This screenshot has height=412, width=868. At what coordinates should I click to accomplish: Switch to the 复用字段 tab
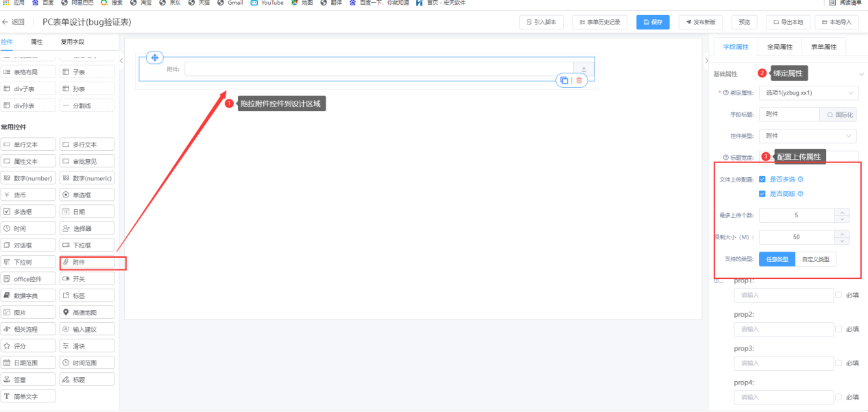coord(73,42)
